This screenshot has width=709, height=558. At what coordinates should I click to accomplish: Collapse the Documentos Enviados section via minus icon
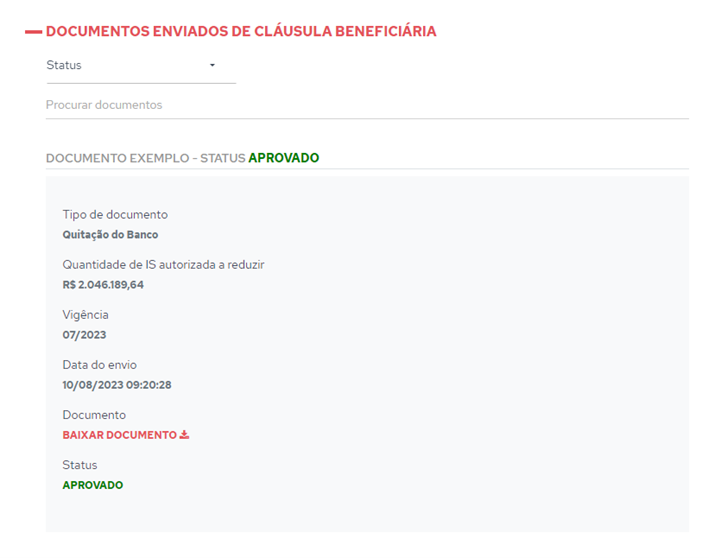(x=33, y=32)
